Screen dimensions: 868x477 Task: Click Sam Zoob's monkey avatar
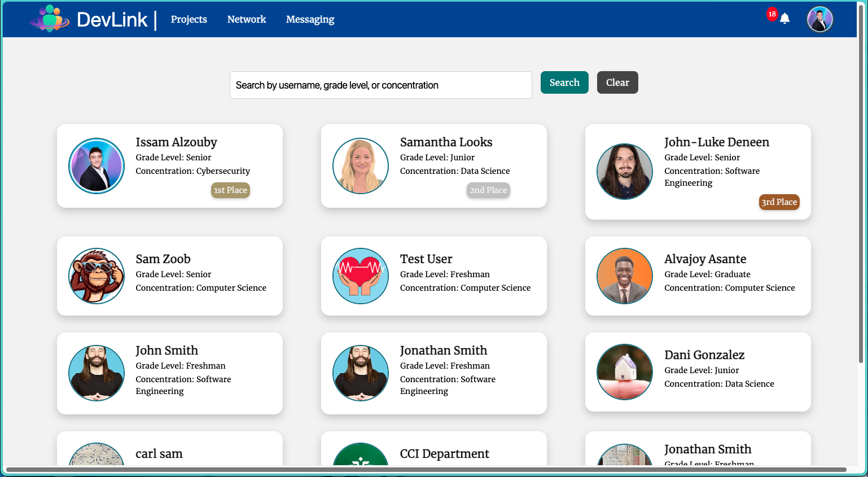tap(97, 276)
